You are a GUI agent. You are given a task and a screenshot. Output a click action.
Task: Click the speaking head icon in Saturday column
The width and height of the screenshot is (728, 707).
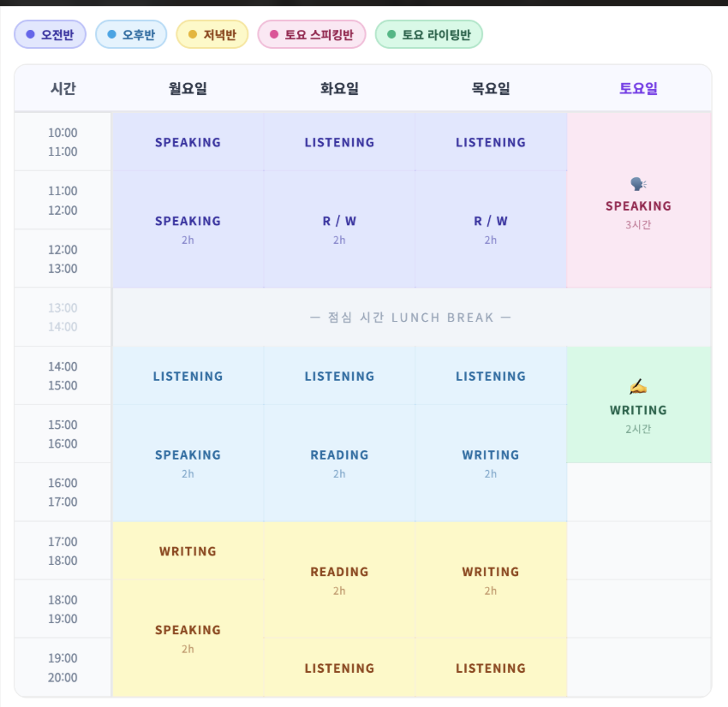point(638,184)
